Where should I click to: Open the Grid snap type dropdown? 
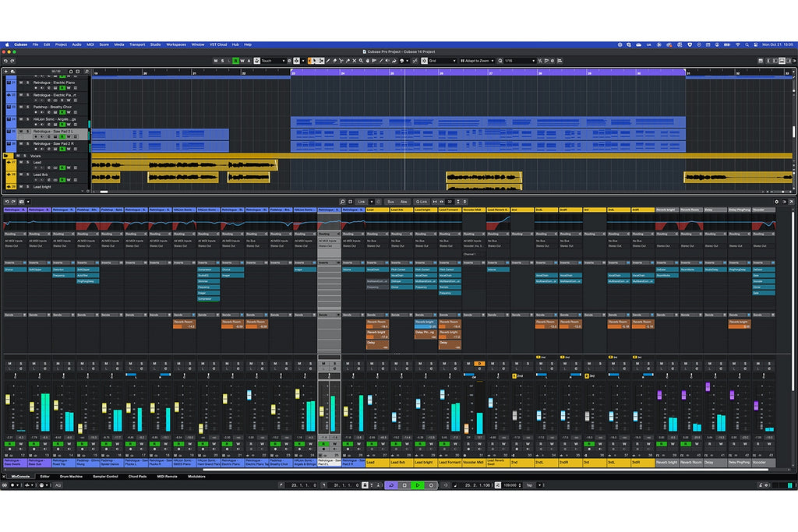(x=441, y=61)
